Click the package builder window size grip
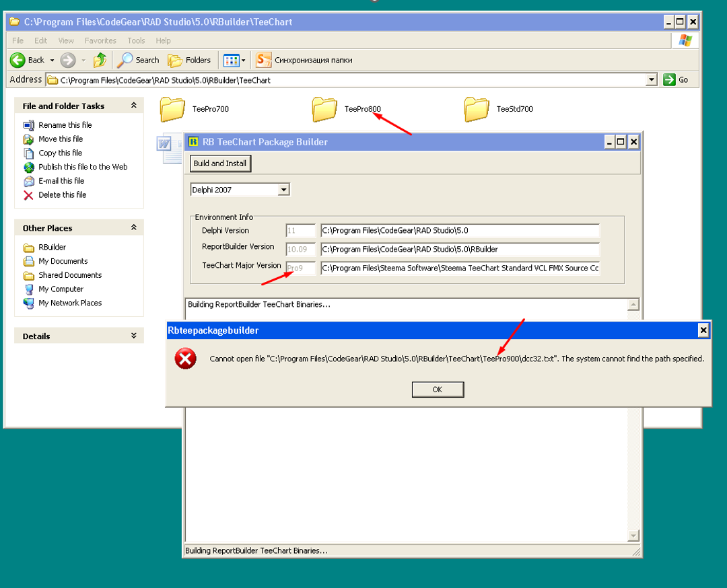 coord(637,552)
